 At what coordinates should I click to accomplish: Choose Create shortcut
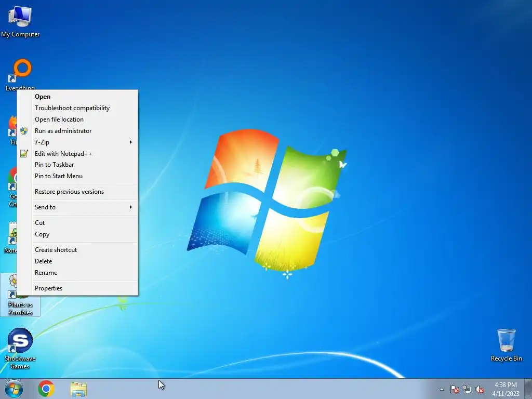pyautogui.click(x=78, y=250)
